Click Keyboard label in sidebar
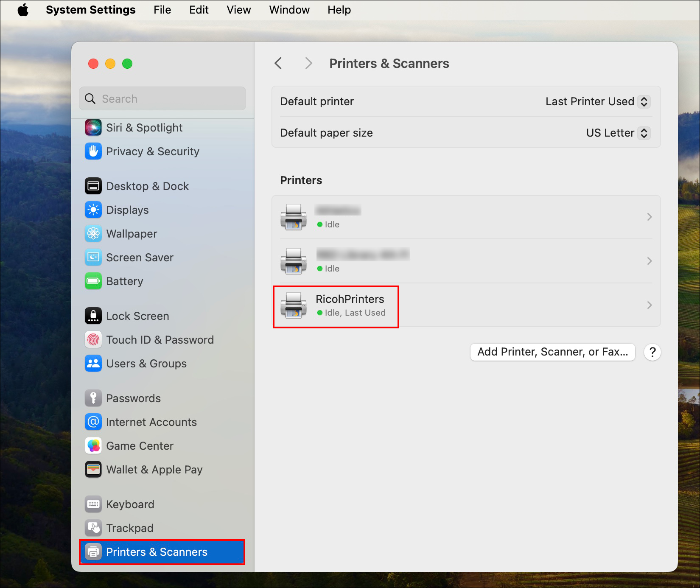 pos(130,504)
